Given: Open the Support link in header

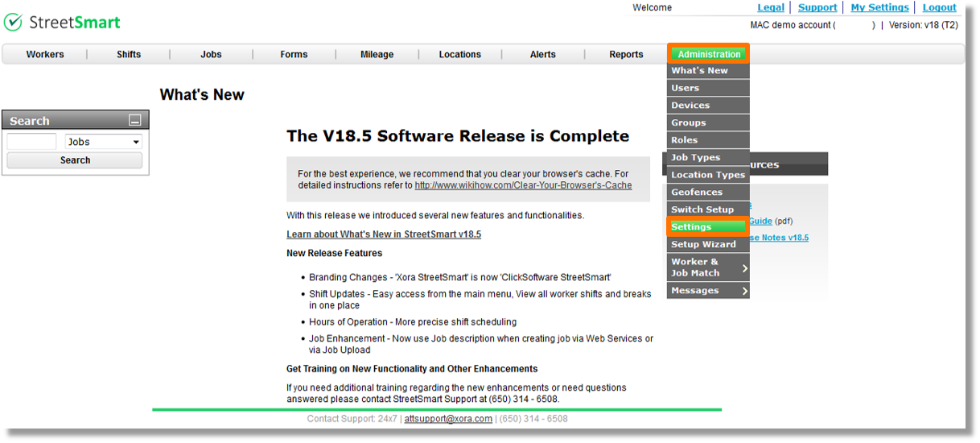Looking at the screenshot, I should point(817,7).
